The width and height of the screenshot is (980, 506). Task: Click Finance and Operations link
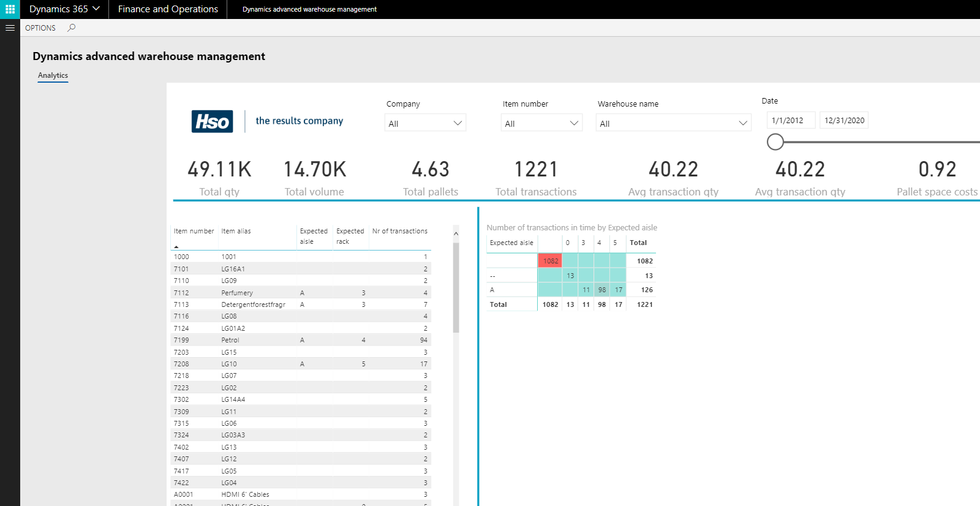coord(168,9)
